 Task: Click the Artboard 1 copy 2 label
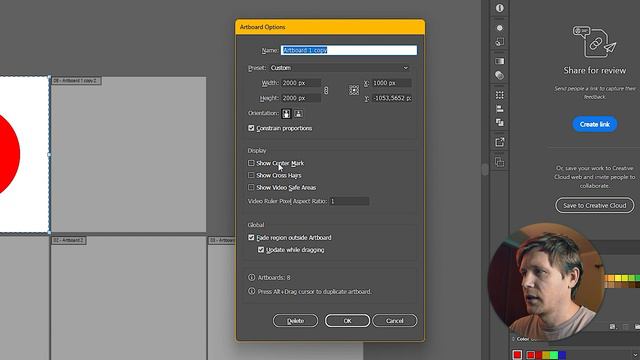[x=76, y=81]
